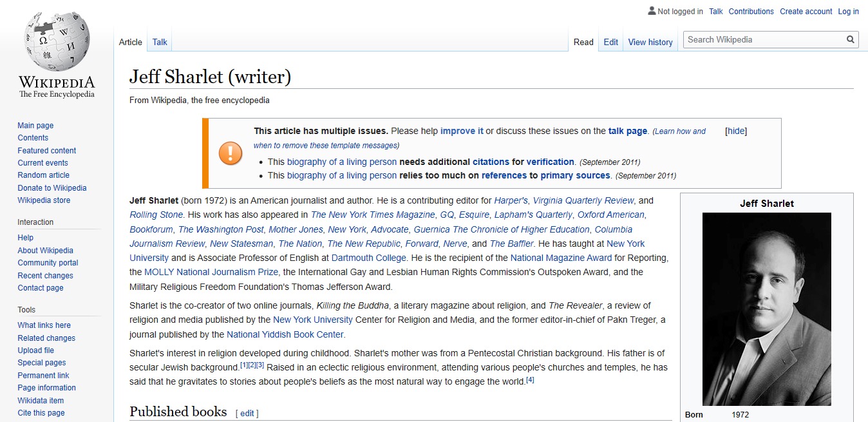868x422 pixels.
Task: Open MOLLY National Journalism Prize link
Action: point(211,272)
